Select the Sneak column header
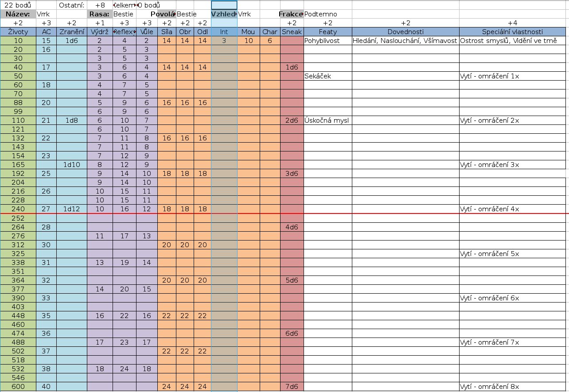Image resolution: width=569 pixels, height=392 pixels. pos(292,32)
